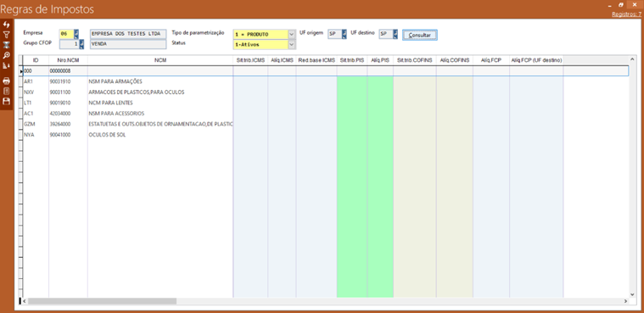
Task: Click the Grupo CFOP lookup button
Action: point(81,44)
